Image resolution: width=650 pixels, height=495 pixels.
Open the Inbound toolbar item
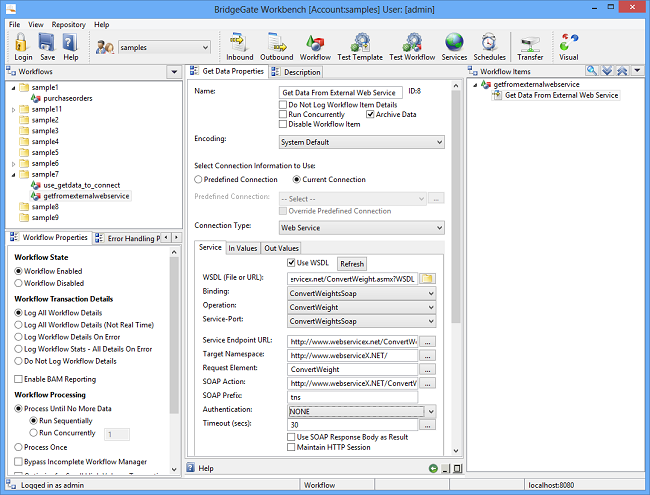[240, 42]
